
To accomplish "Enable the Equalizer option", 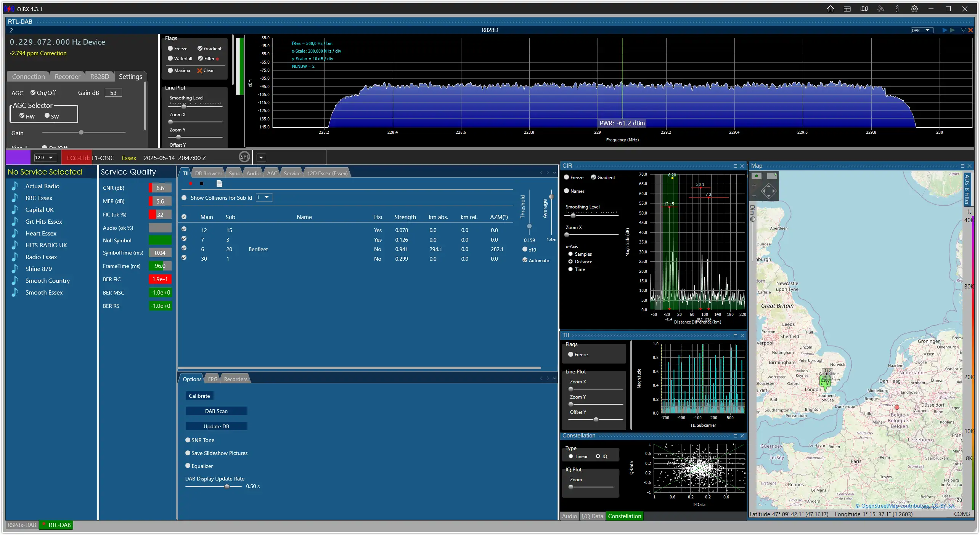I will 199,466.
